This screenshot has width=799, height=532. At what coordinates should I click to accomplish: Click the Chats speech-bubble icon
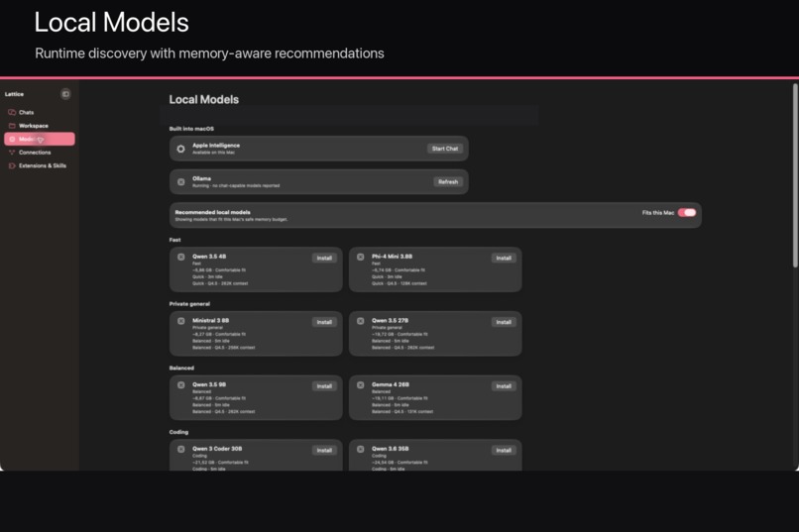(x=12, y=112)
